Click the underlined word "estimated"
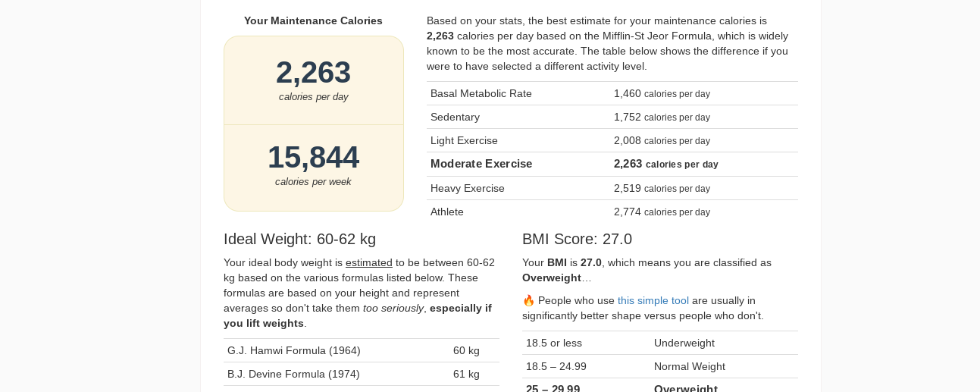This screenshot has width=980, height=392. tap(369, 262)
